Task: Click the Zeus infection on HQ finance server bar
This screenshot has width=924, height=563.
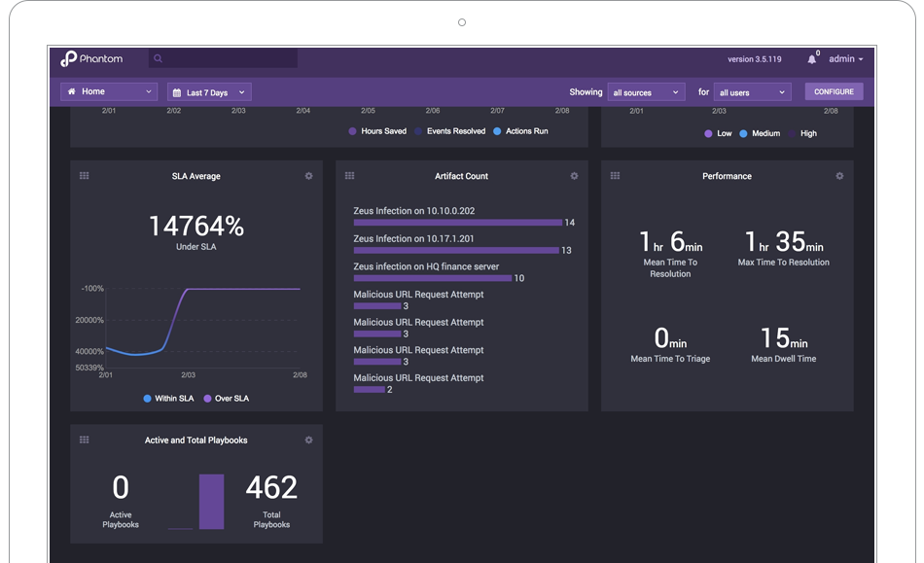Action: pos(433,278)
